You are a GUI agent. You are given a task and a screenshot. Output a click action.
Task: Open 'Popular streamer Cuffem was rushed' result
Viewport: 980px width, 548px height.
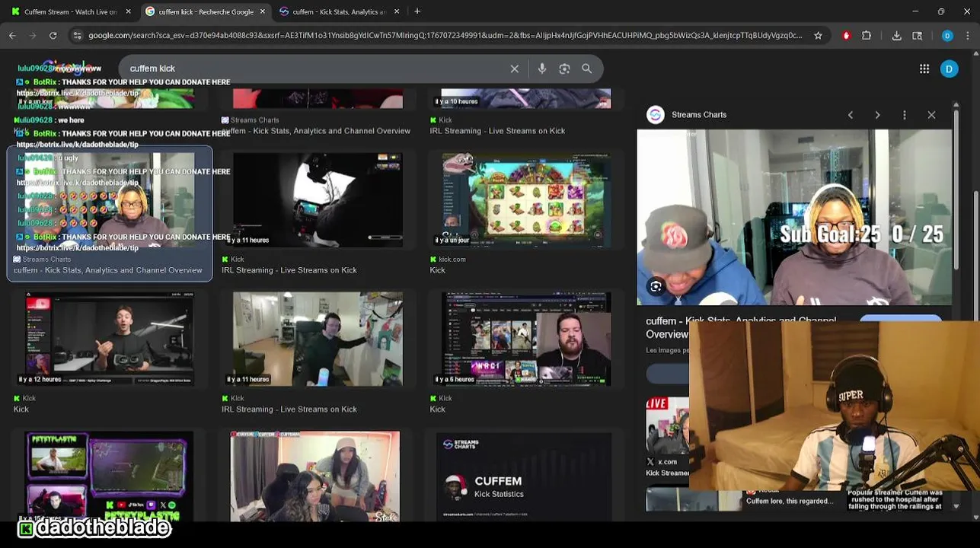coord(895,499)
